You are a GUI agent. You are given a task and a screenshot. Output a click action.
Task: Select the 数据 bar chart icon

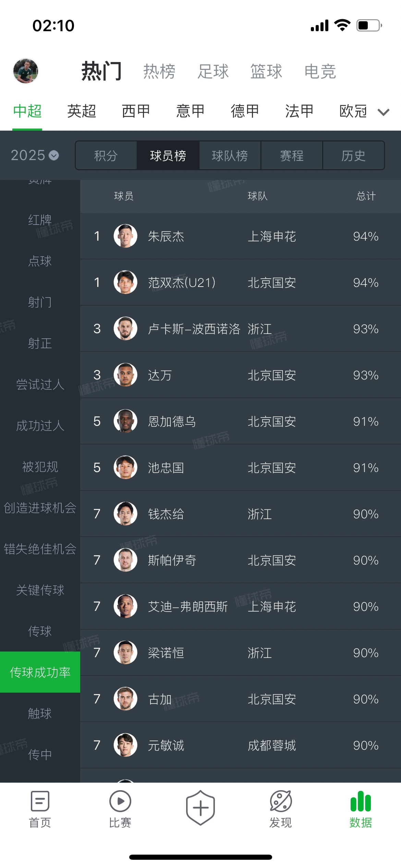point(361,801)
